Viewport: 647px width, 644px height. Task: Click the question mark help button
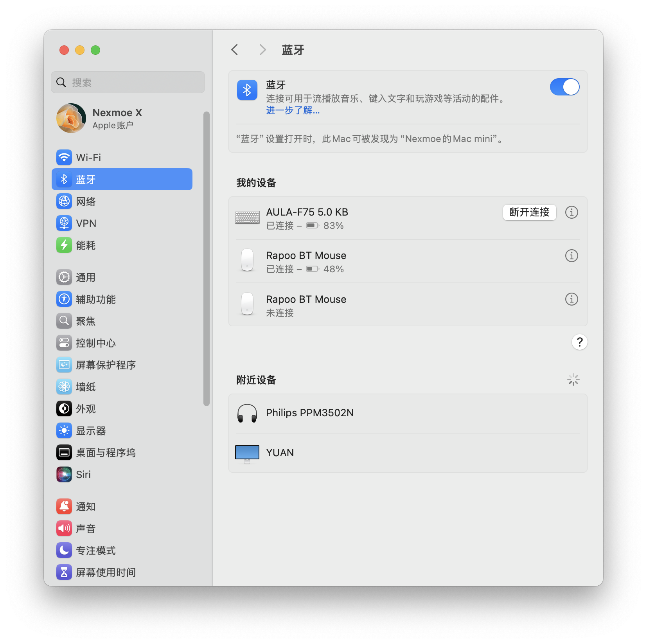579,342
